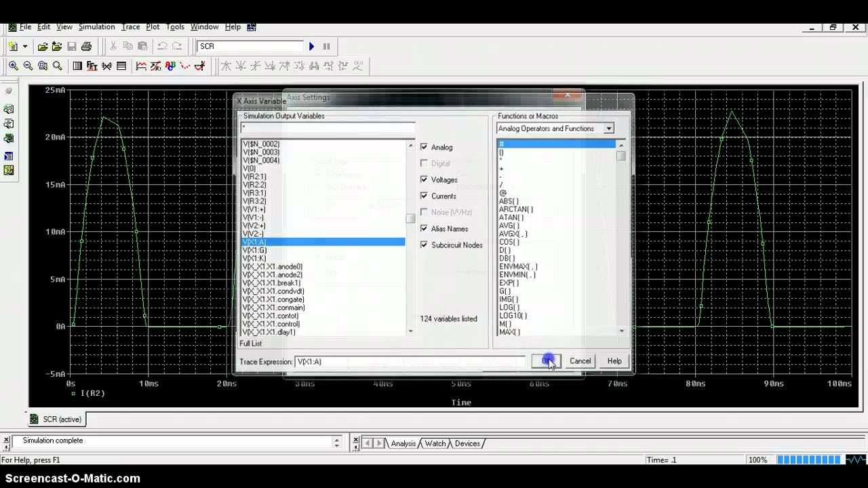Uncheck the Voltages checkbox
This screenshot has height=488, width=868.
(x=425, y=180)
